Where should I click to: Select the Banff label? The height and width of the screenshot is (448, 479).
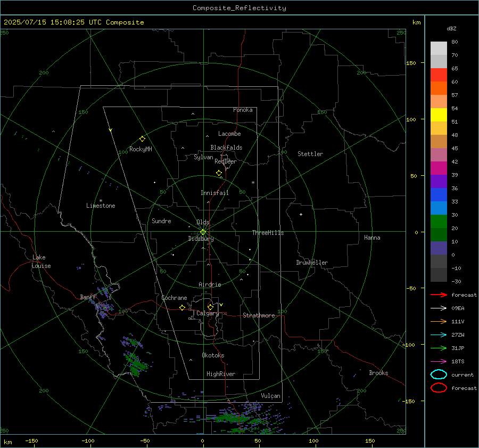tap(88, 297)
